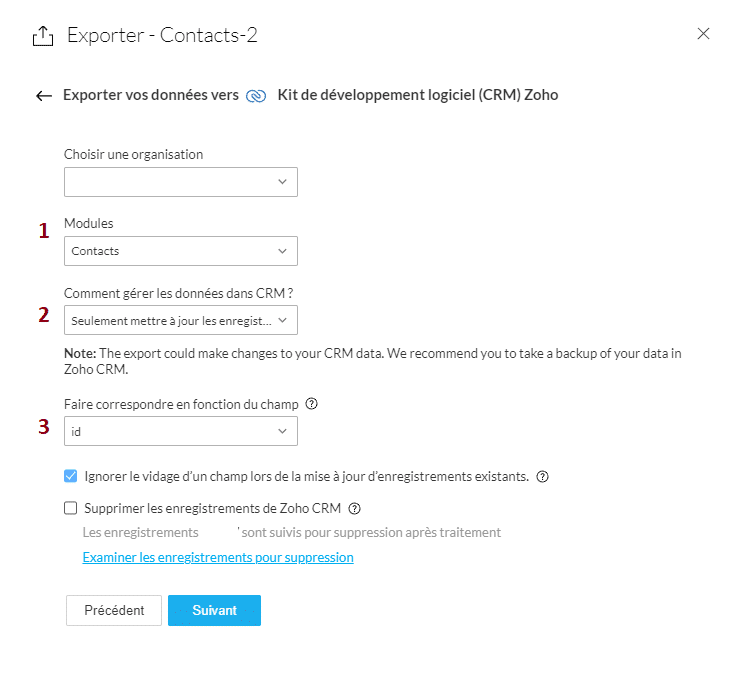Viewport: 744px width, 673px height.
Task: Open help icon for Faire correspondre field
Action: [311, 405]
